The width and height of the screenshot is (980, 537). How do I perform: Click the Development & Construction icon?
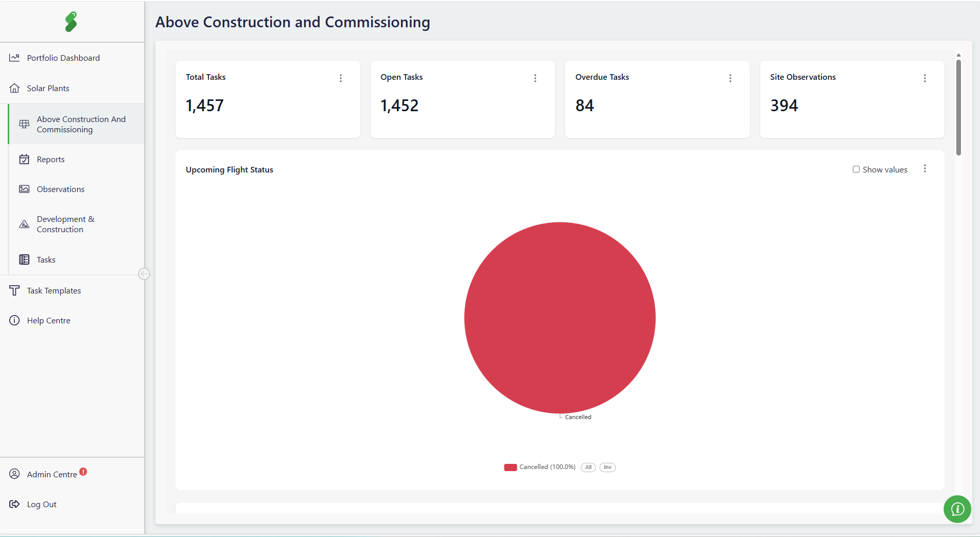24,224
